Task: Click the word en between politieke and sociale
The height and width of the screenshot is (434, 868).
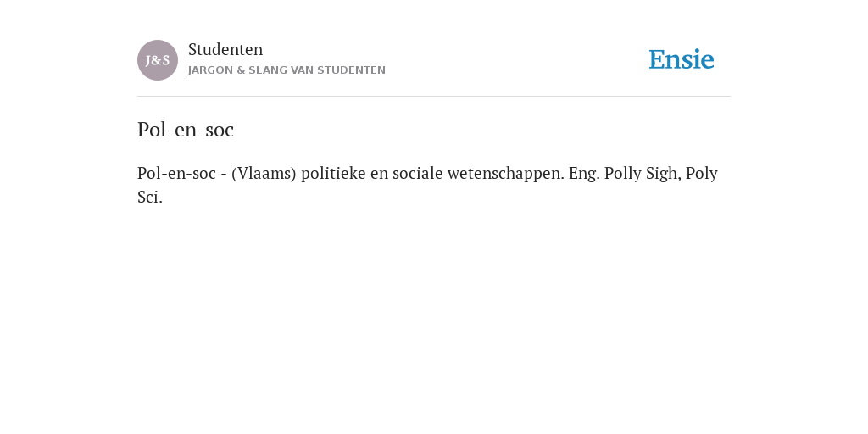Action: (379, 174)
